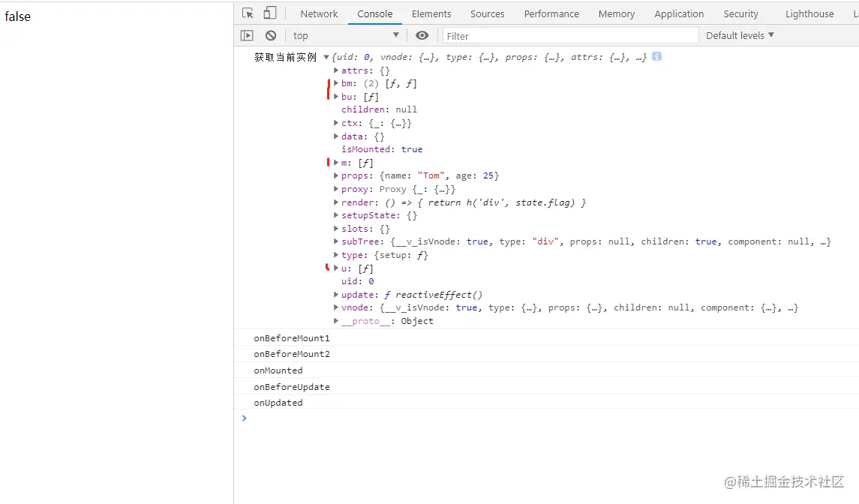
Task: Expand the proxy property
Action: pyautogui.click(x=336, y=189)
